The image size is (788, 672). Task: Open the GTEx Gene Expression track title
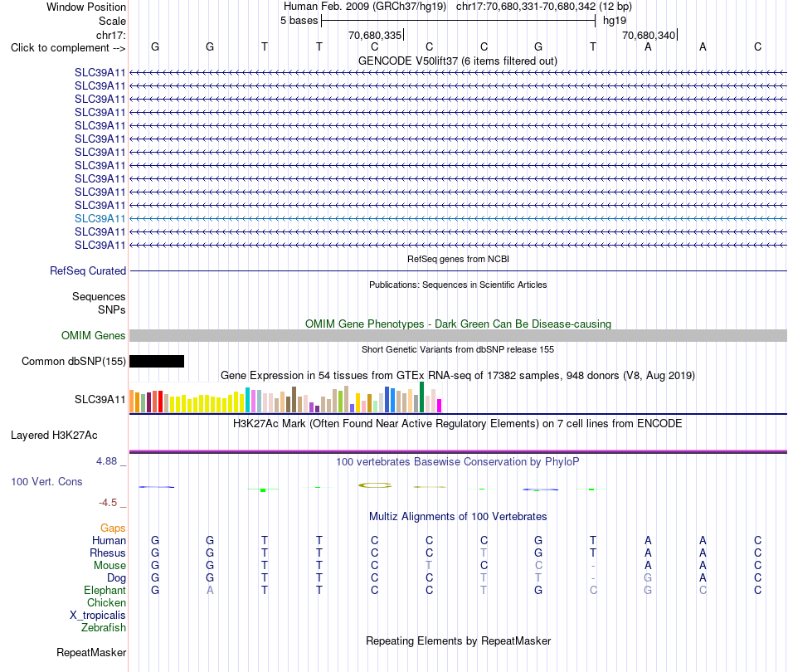pyautogui.click(x=458, y=376)
